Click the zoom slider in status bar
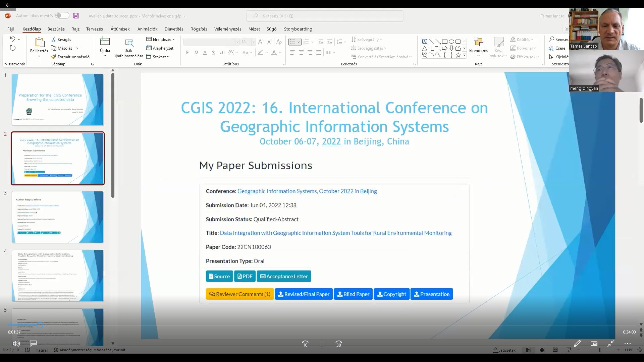The width and height of the screenshot is (644, 362). point(599,350)
